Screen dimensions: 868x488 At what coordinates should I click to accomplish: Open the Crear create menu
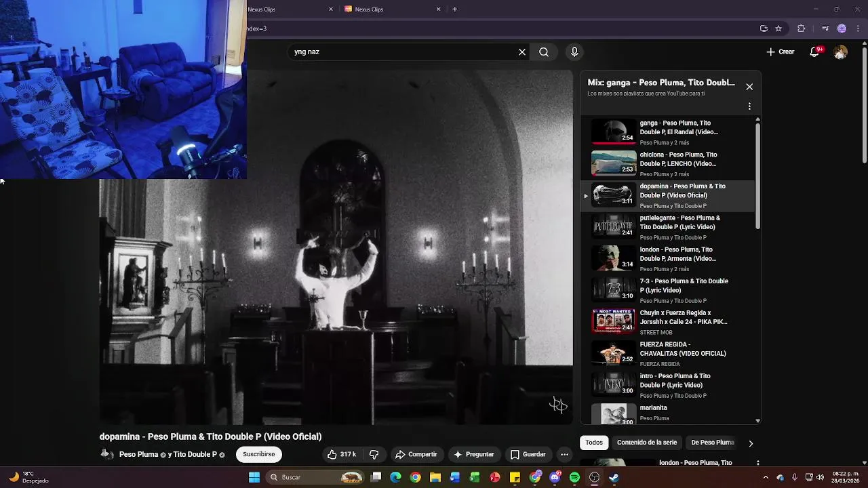click(x=781, y=52)
